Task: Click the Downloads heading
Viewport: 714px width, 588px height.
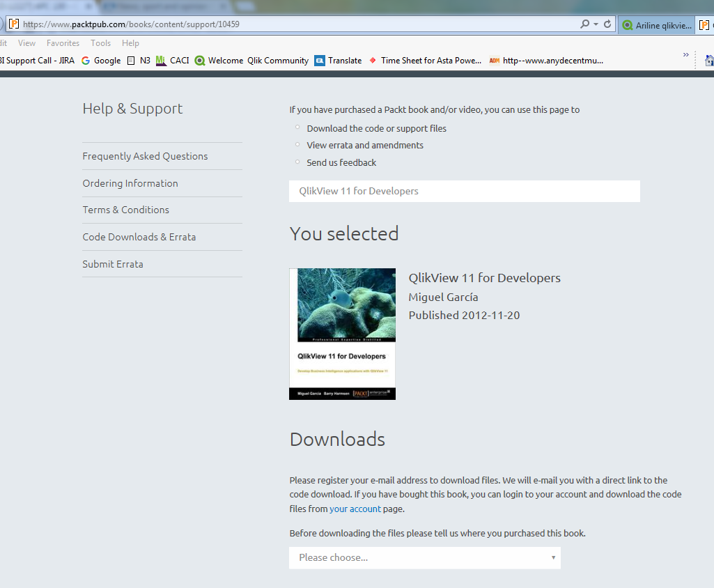Action: coord(337,440)
